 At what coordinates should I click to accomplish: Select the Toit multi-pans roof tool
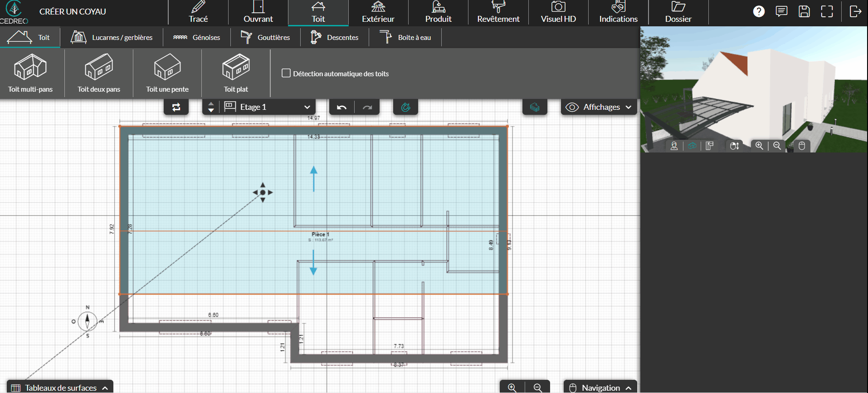30,74
